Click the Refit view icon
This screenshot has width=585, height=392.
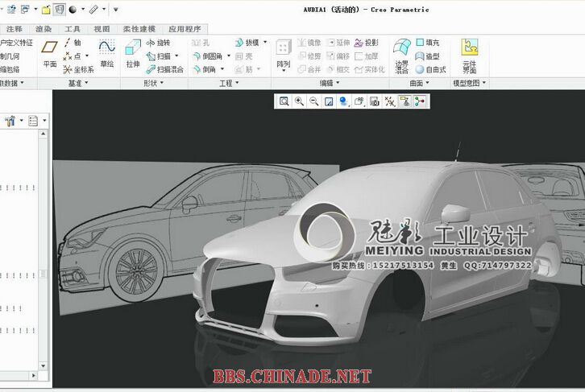coord(284,101)
